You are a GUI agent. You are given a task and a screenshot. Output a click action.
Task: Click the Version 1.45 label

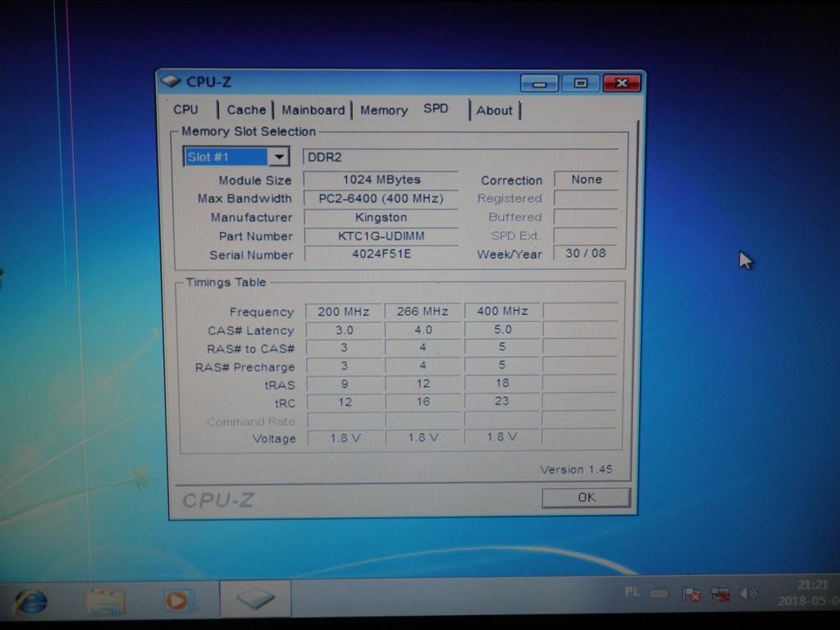coord(576,470)
